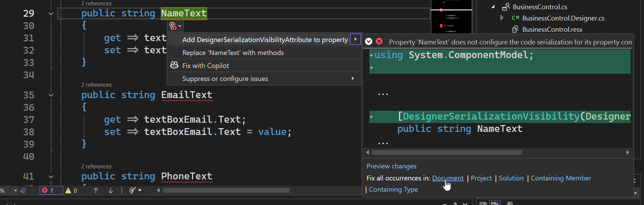Go to next issue with down arrow

click(111, 190)
